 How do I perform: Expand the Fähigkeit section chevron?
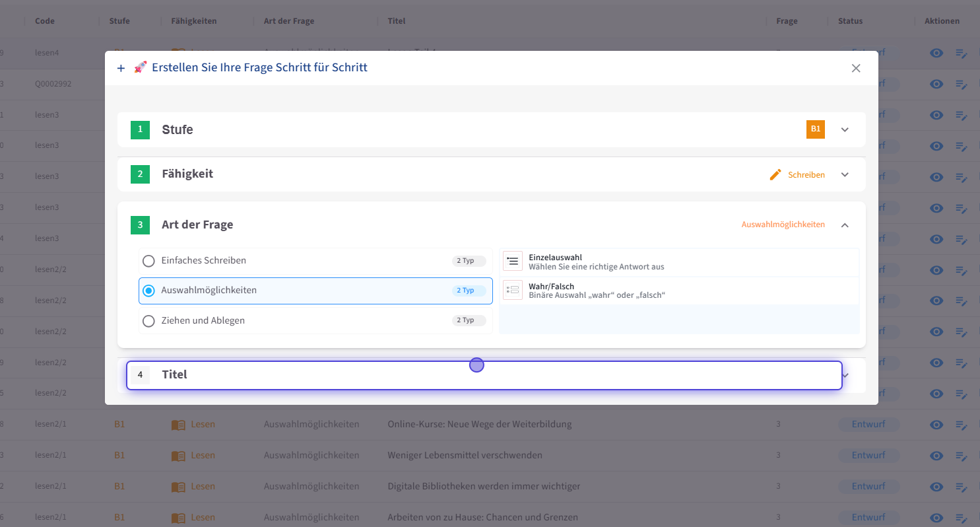845,175
